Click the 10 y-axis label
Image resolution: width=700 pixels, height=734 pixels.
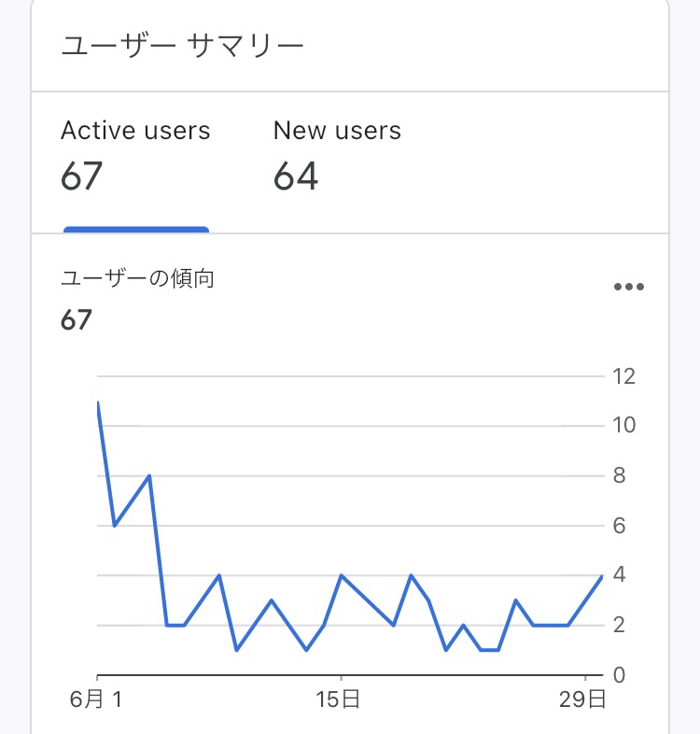[623, 425]
